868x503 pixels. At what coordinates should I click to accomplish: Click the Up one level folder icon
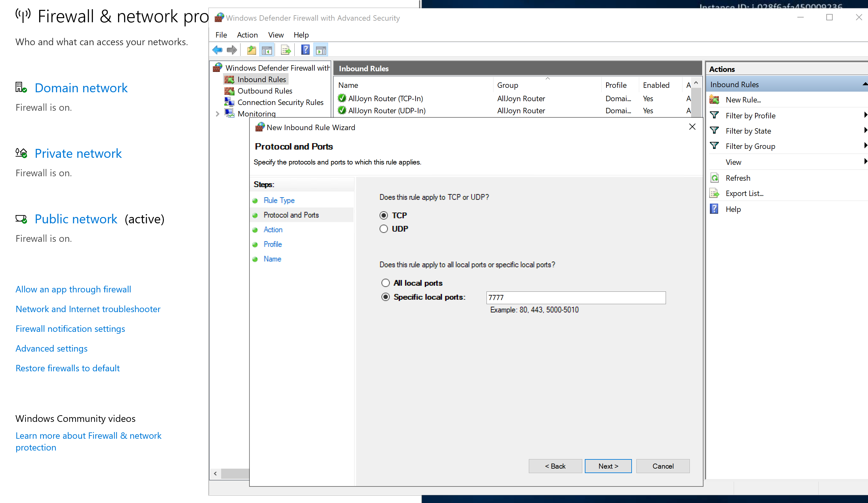point(251,50)
